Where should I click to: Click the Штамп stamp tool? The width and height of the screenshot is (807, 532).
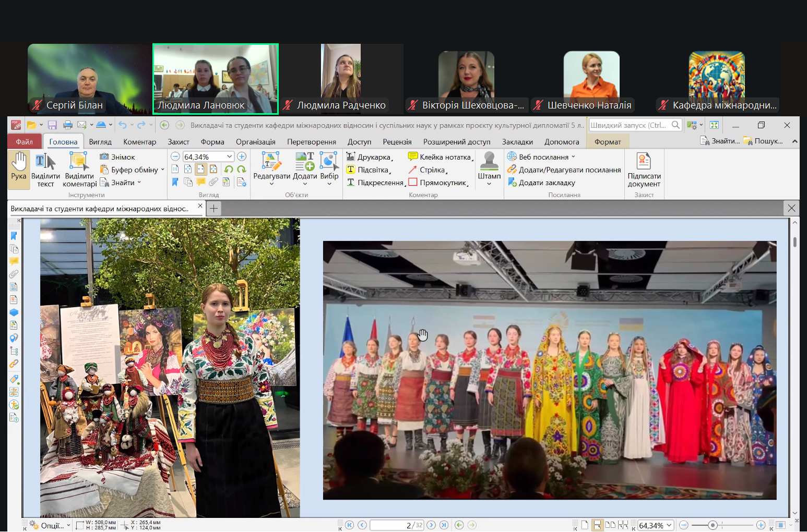tap(489, 166)
